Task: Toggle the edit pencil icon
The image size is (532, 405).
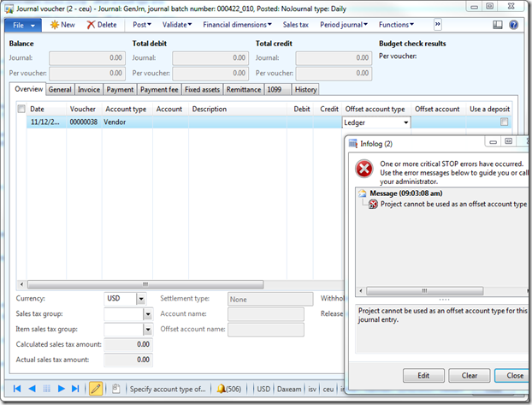Action: click(x=96, y=389)
